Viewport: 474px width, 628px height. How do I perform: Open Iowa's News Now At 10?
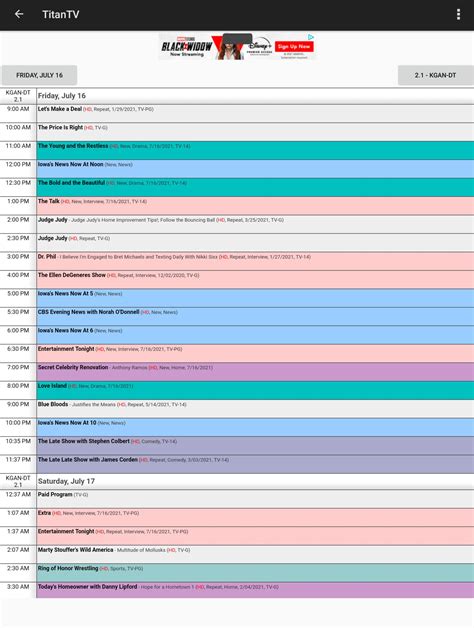coord(255,427)
